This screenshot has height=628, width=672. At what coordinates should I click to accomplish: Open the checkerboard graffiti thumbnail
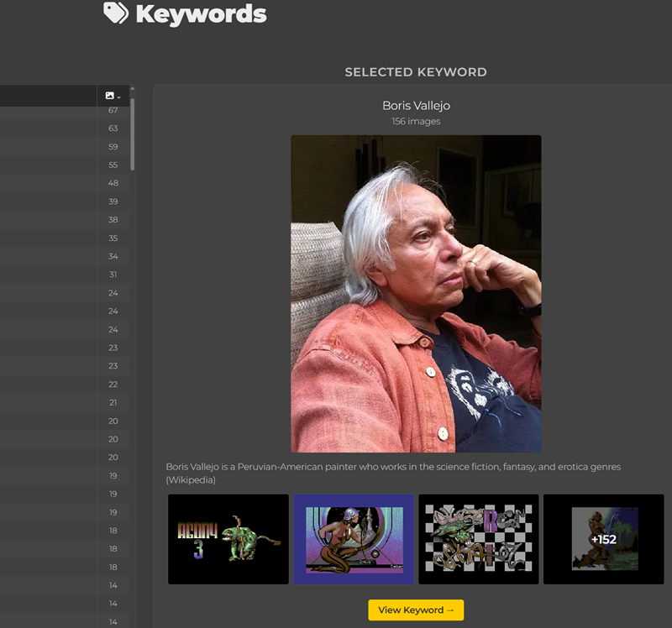478,539
